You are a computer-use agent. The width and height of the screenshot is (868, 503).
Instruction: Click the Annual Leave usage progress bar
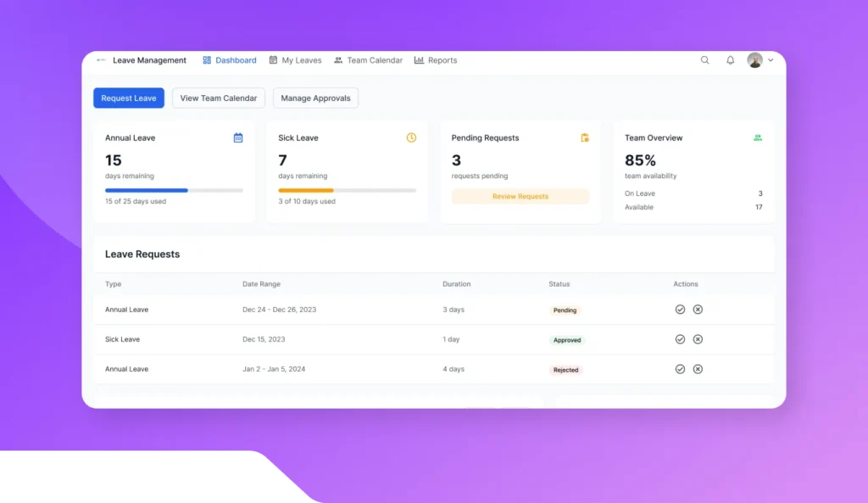coord(174,190)
